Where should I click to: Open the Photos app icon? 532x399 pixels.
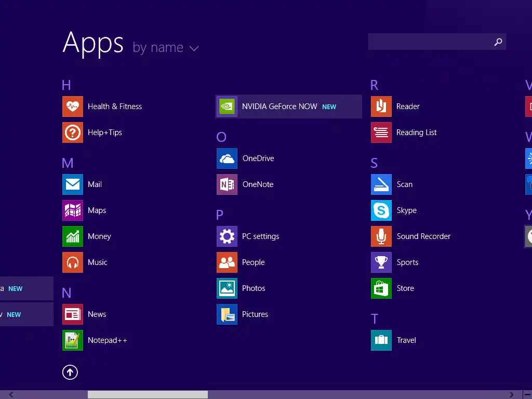point(227,288)
